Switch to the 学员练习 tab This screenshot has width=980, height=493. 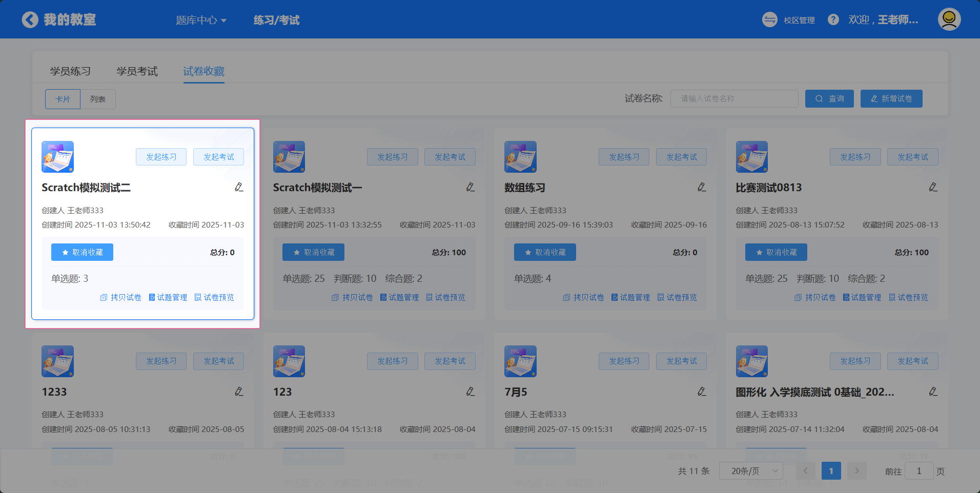coord(70,71)
